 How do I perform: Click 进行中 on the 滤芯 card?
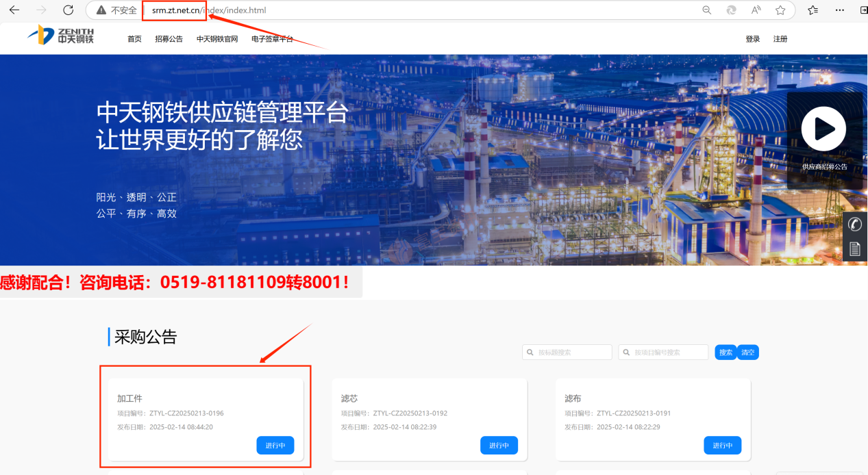[x=499, y=445]
